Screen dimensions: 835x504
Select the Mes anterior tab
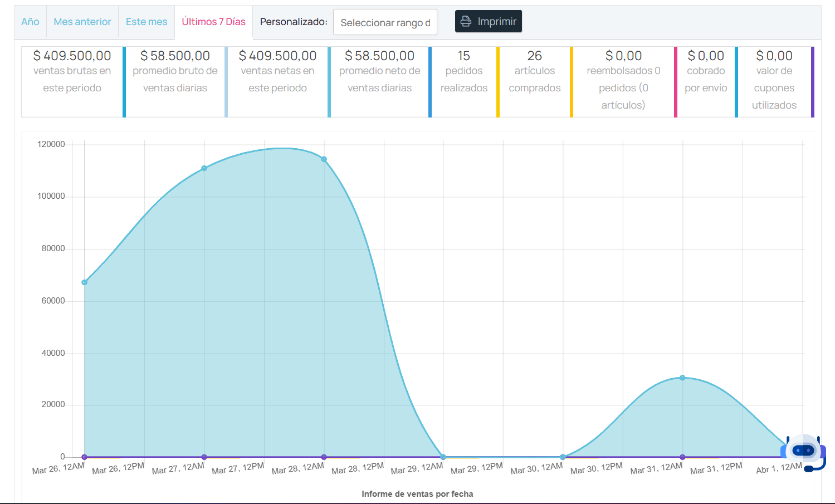(82, 22)
